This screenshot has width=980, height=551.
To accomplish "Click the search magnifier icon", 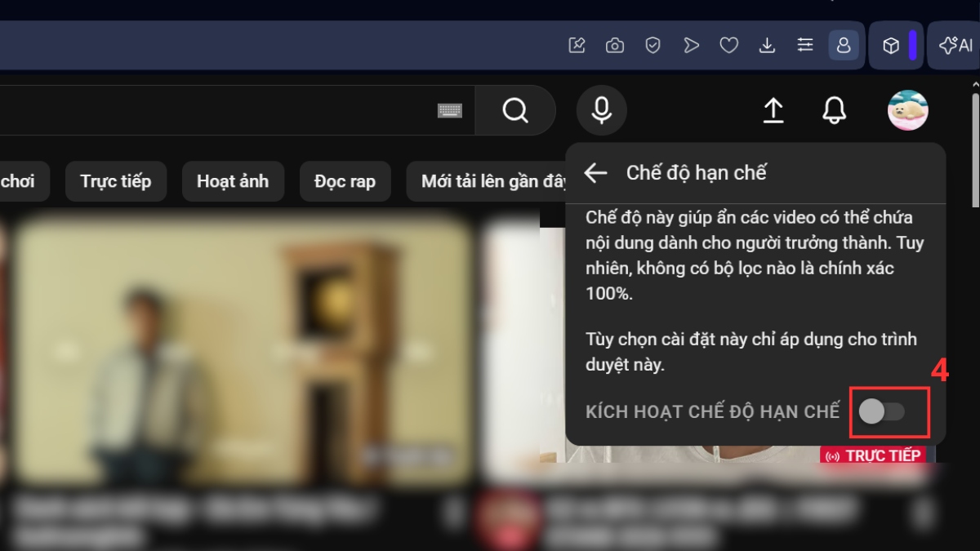I will [514, 110].
